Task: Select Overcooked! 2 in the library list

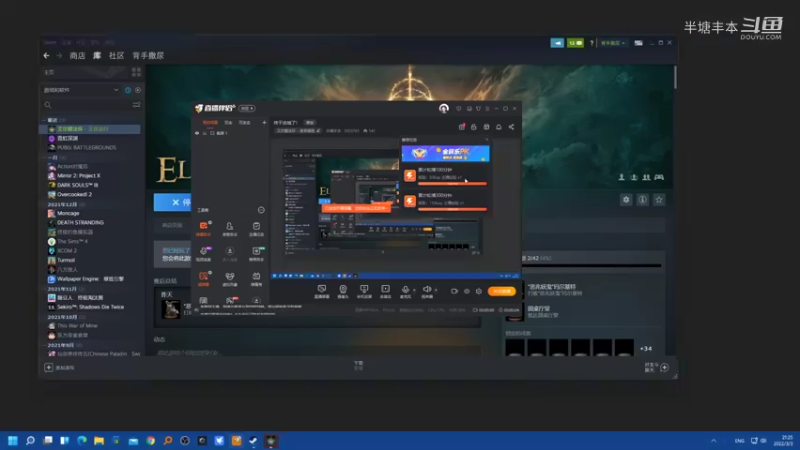Action: pyautogui.click(x=70, y=194)
